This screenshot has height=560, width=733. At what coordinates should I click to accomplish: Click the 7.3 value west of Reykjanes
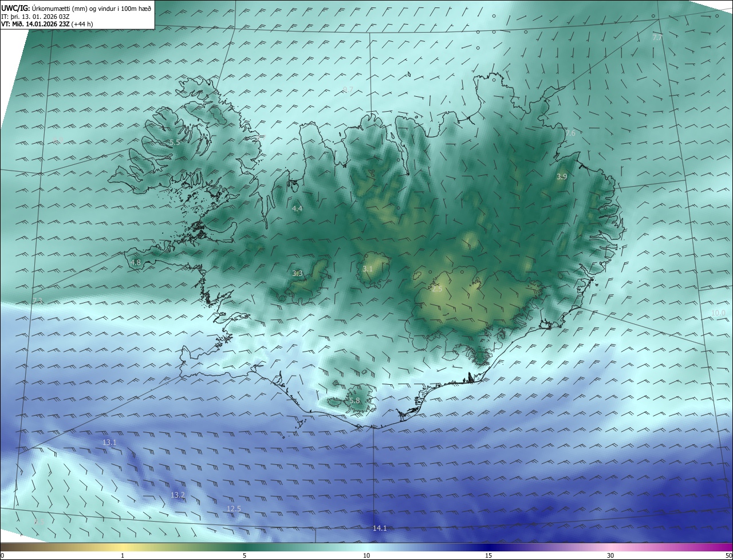(38, 301)
